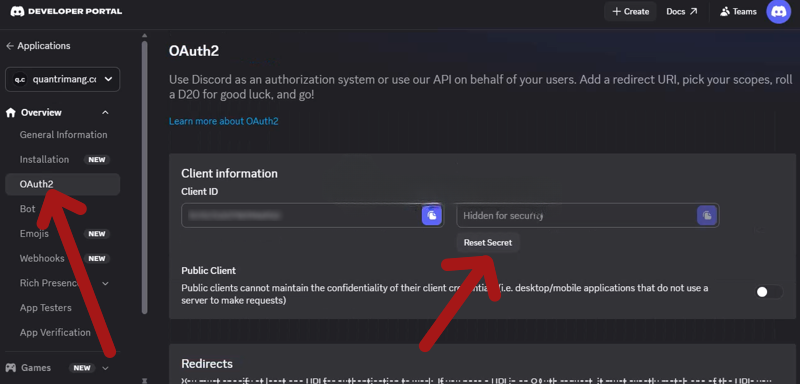Go back to Applications

point(38,46)
